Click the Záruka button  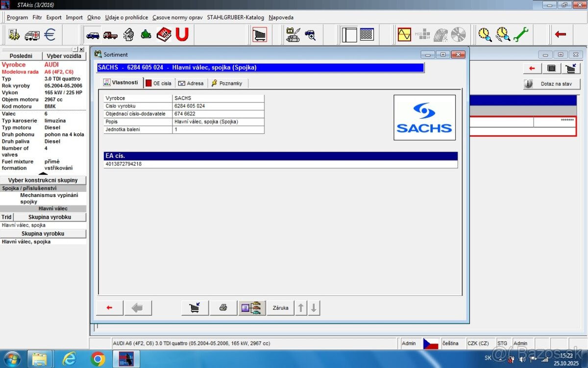tap(280, 308)
